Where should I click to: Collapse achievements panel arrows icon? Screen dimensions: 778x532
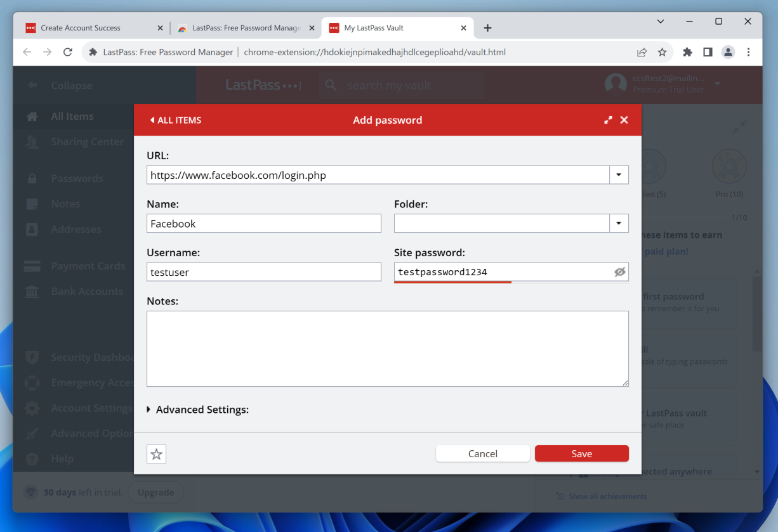(739, 127)
